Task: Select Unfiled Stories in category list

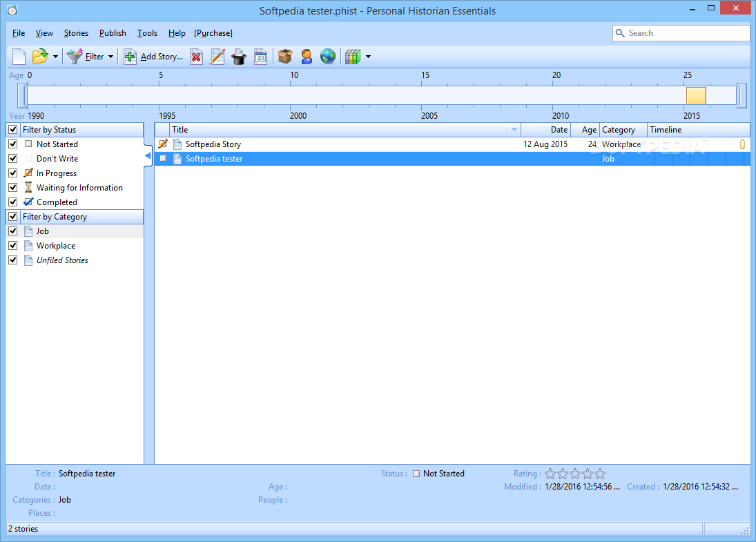Action: click(x=62, y=260)
